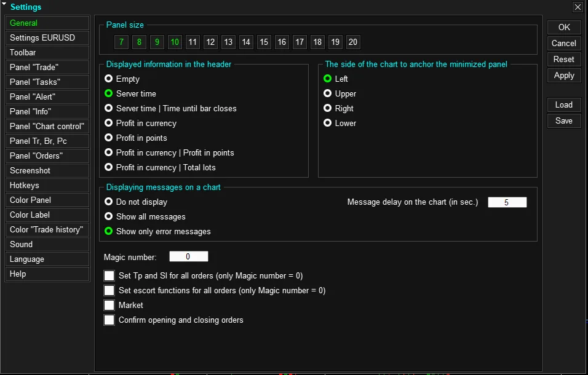This screenshot has height=375, width=588.
Task: Click the Apply button
Action: coord(563,76)
